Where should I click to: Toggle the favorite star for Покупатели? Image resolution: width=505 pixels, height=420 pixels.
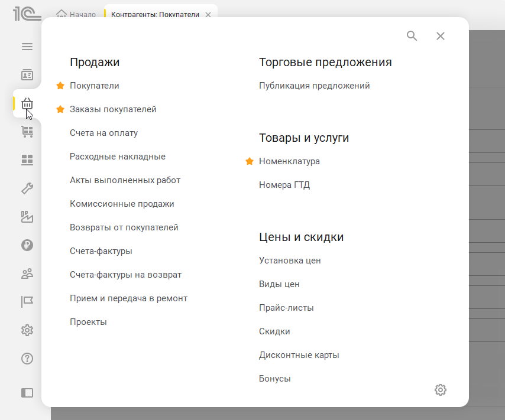59,85
